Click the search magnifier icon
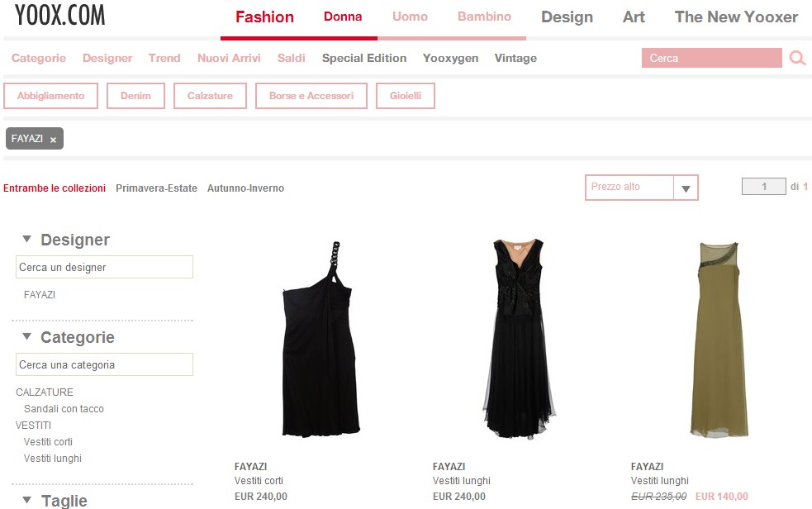This screenshot has height=509, width=812. [x=797, y=58]
